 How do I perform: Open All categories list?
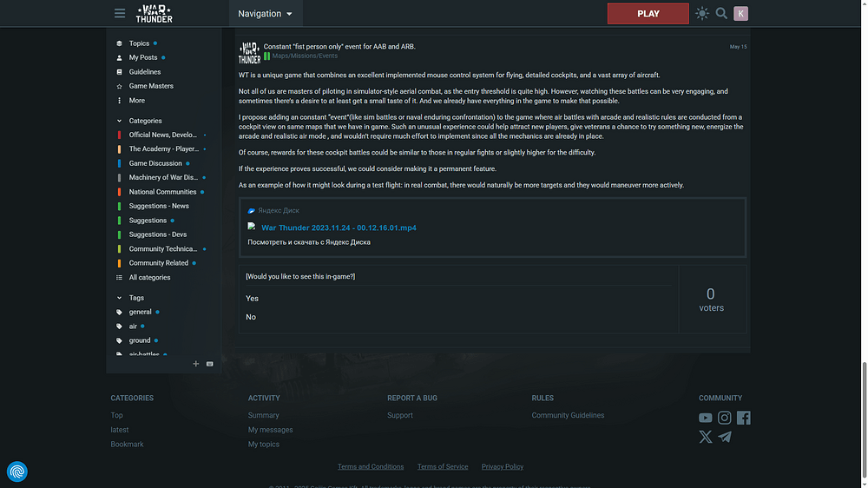click(x=149, y=278)
